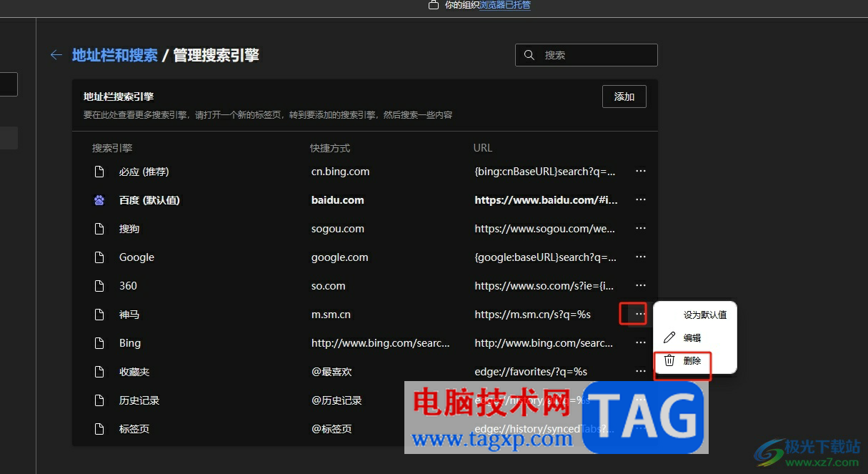Image resolution: width=868 pixels, height=474 pixels.
Task: Click the edge://favorites/?q=%s URL cell
Action: (x=531, y=372)
